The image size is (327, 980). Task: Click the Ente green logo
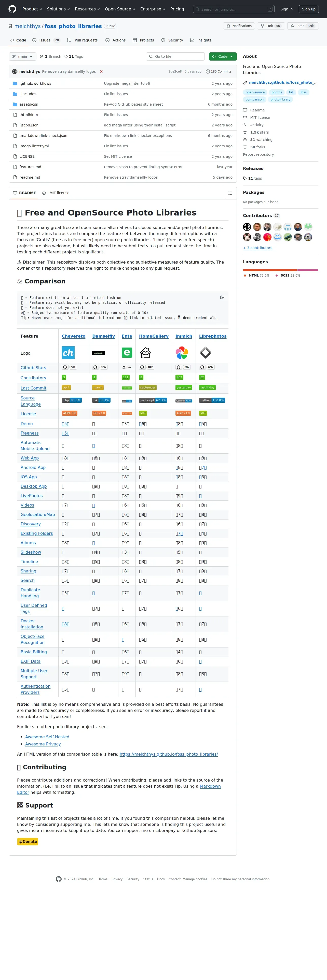(127, 353)
